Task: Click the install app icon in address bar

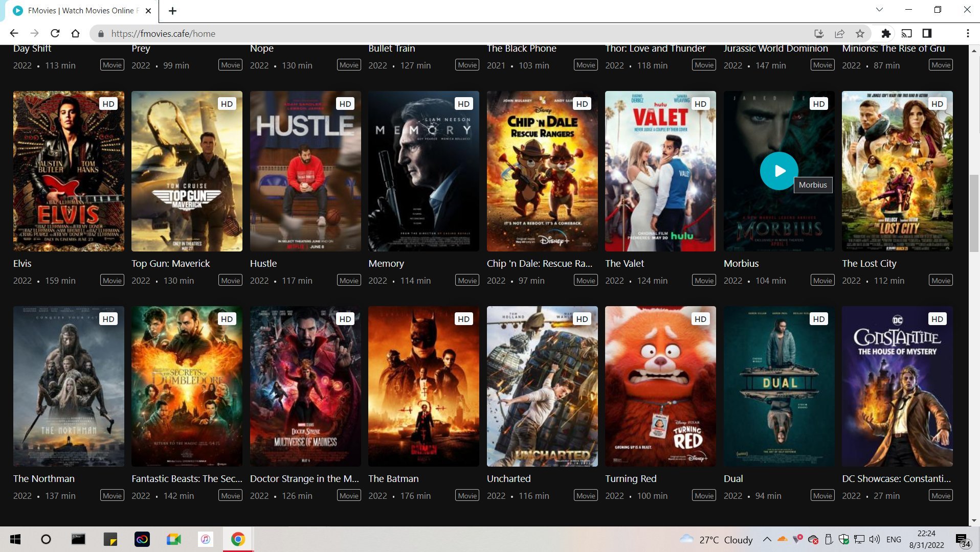Action: 819,33
